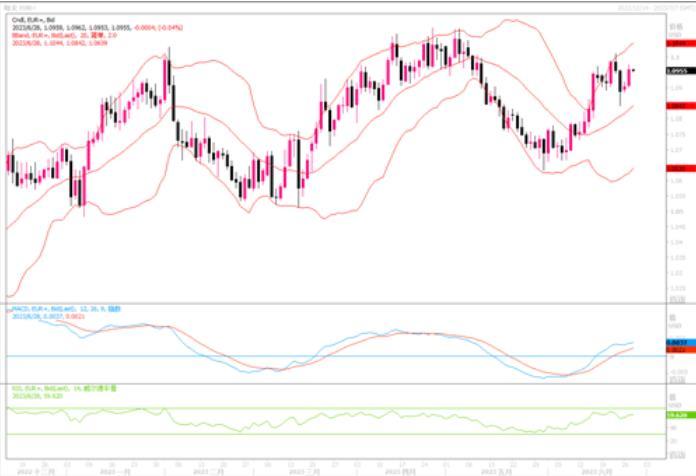Click the blue MACD value tag on axis
Screen dimensions: 696x476
(x=676, y=343)
